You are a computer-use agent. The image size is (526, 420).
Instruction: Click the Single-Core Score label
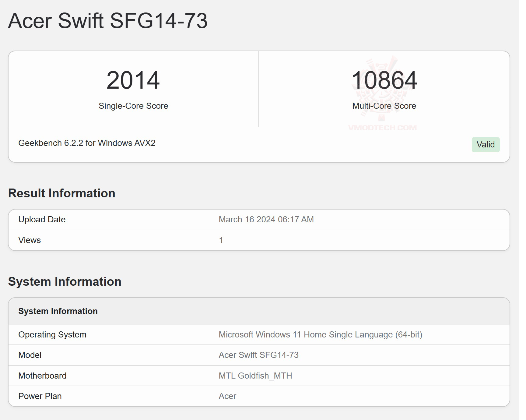pyautogui.click(x=133, y=106)
